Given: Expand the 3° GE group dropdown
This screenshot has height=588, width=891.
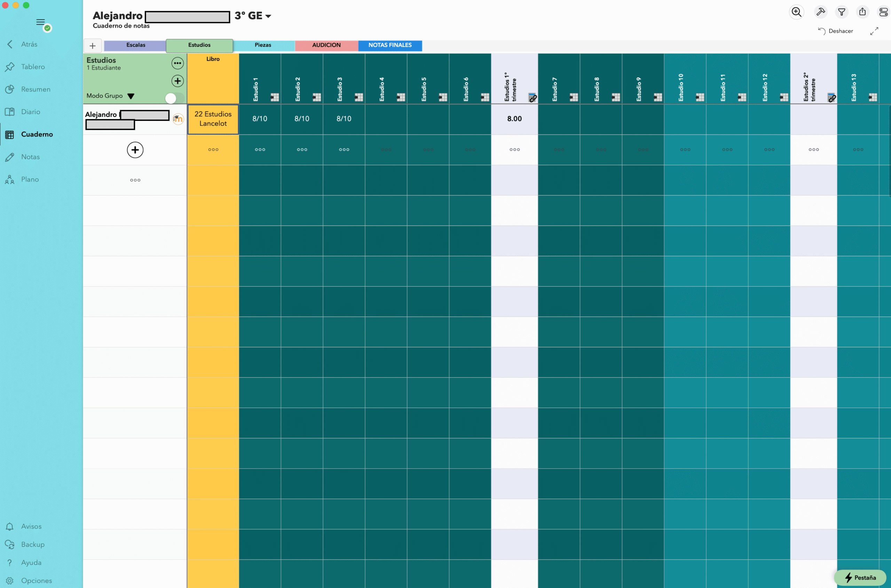Looking at the screenshot, I should (268, 16).
